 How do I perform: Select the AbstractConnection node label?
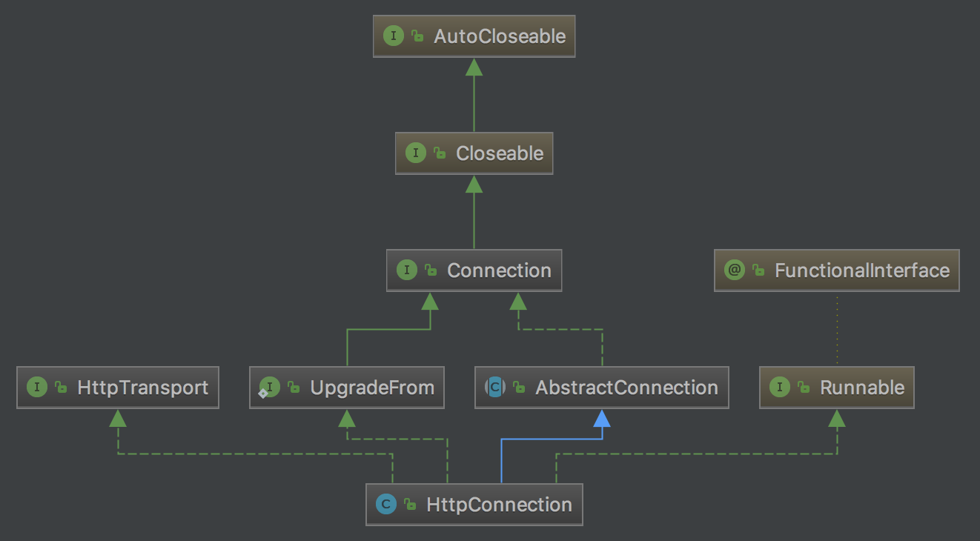coord(626,388)
